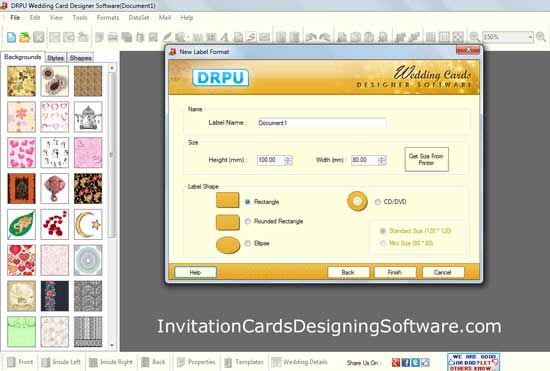The image size is (550, 371).
Task: Switch to the Shapes tab
Action: coord(80,58)
